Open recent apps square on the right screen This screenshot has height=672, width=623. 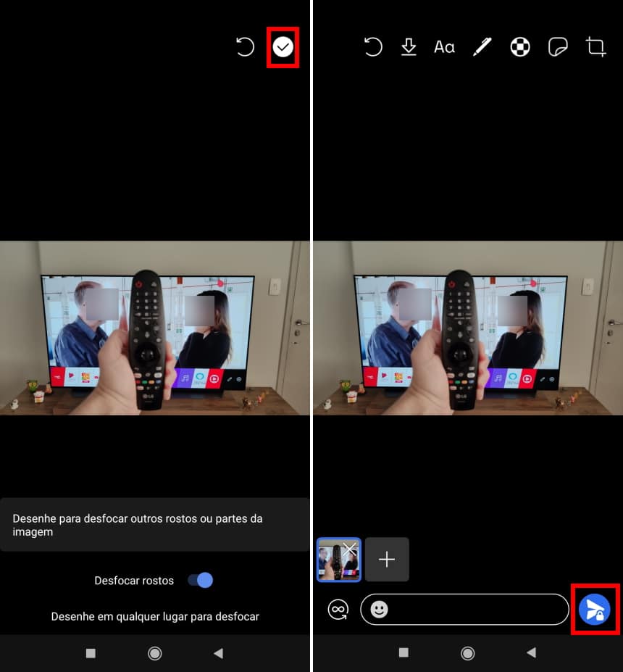click(404, 653)
